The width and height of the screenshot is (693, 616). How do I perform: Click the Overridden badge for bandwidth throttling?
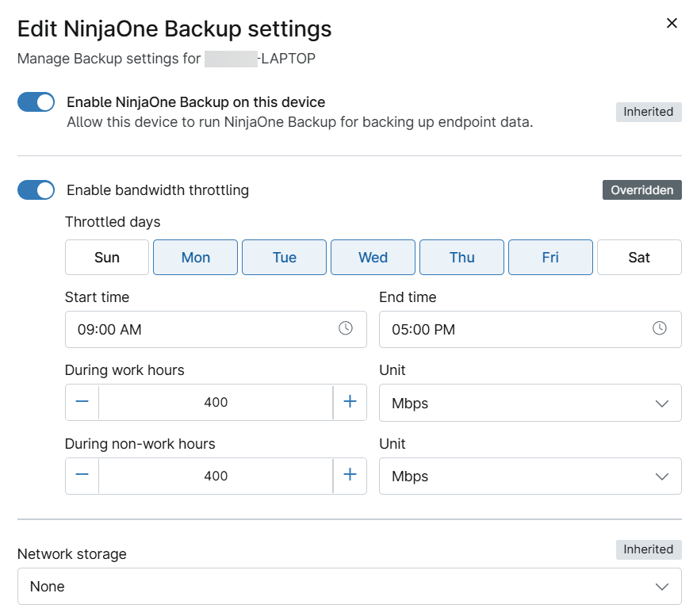click(x=641, y=190)
